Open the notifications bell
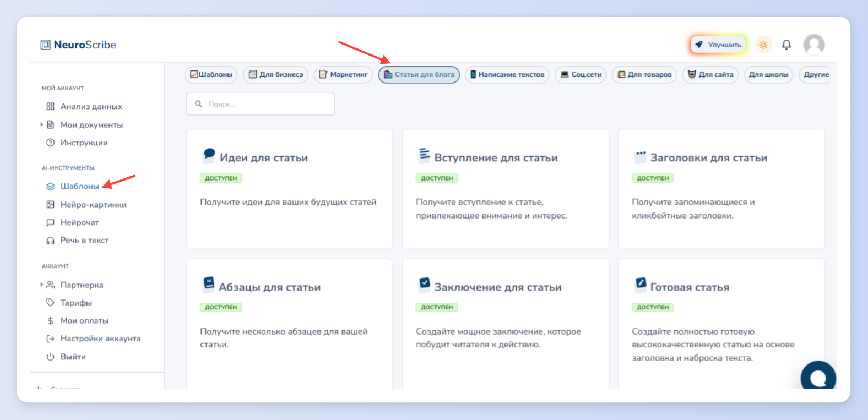Viewport: 868px width, 420px height. [x=786, y=45]
